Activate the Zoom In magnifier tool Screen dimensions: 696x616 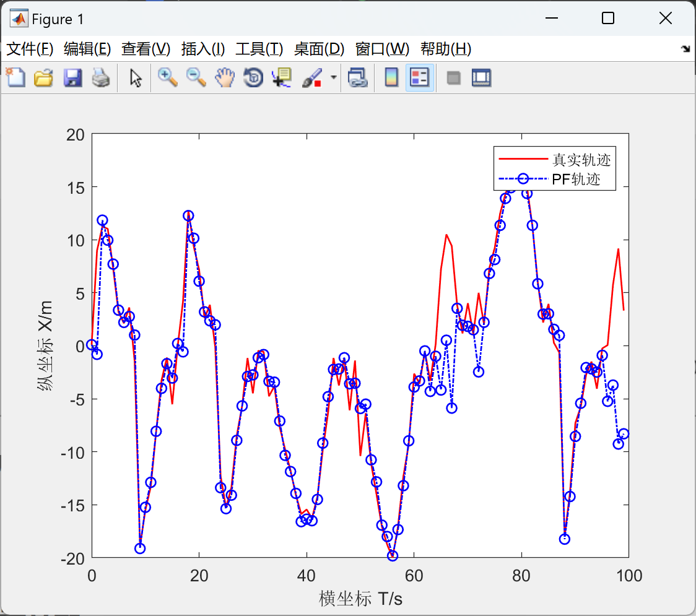(167, 77)
